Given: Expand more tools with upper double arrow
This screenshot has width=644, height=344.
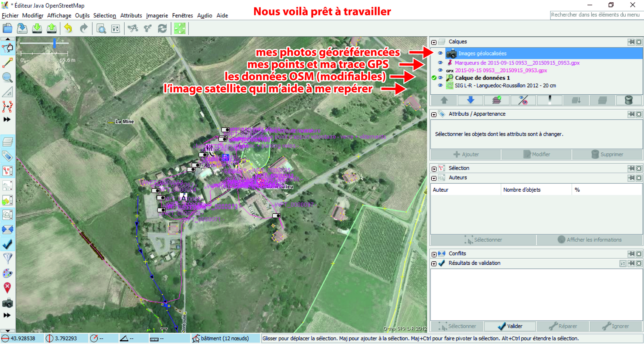Looking at the screenshot, I should tap(7, 119).
